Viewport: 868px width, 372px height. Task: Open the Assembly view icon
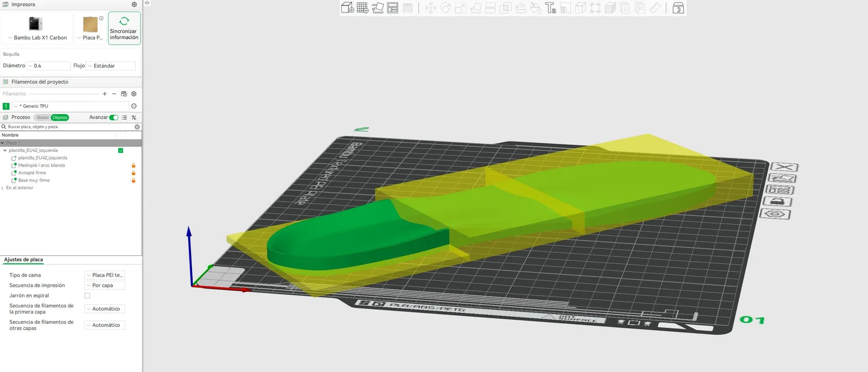[x=678, y=8]
